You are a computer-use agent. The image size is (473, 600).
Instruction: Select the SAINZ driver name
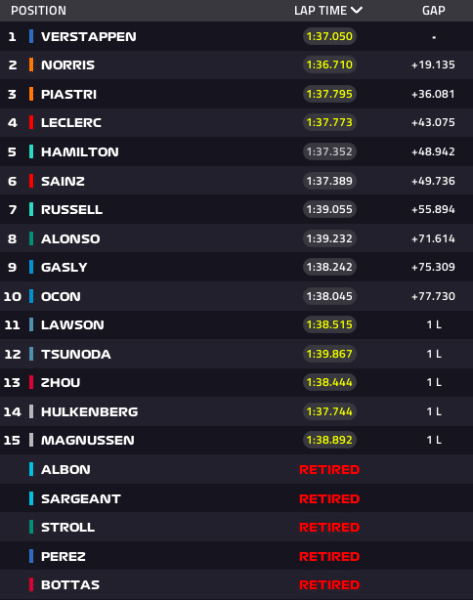click(63, 181)
